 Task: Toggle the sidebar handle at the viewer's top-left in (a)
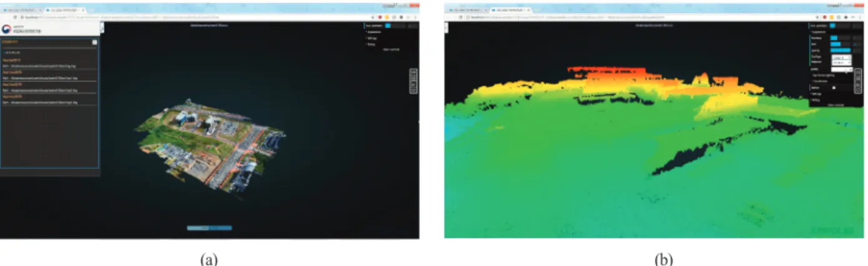(102, 27)
